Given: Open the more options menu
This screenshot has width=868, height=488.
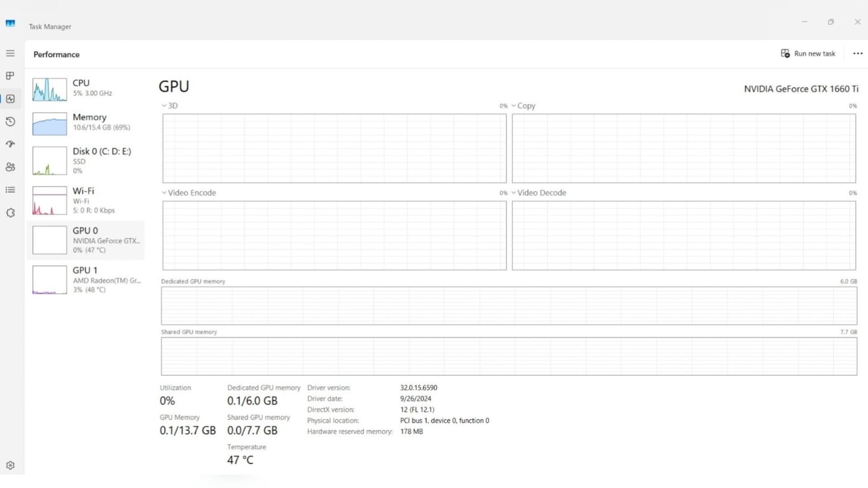Looking at the screenshot, I should click(857, 53).
